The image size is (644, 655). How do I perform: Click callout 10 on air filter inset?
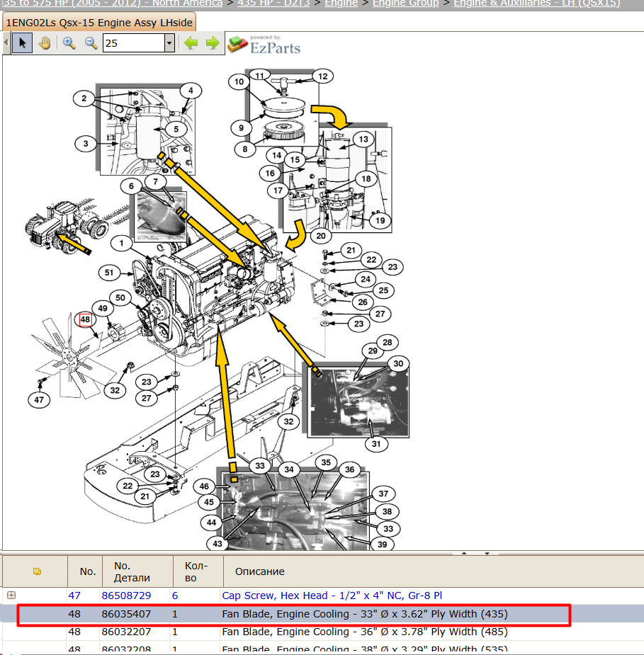239,81
